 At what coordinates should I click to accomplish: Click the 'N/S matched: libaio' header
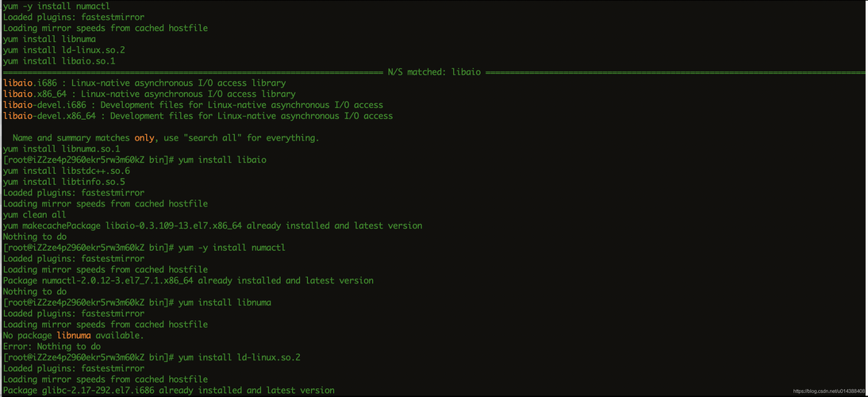pyautogui.click(x=434, y=72)
